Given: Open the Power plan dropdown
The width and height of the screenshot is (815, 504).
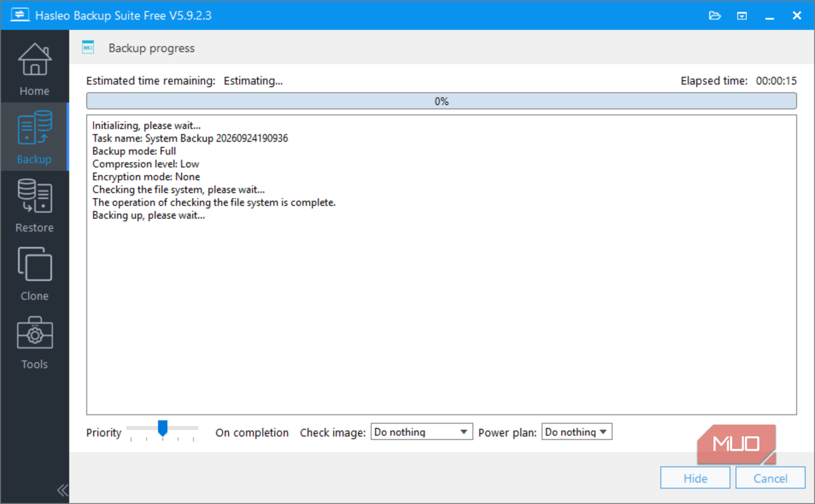Looking at the screenshot, I should click(576, 432).
